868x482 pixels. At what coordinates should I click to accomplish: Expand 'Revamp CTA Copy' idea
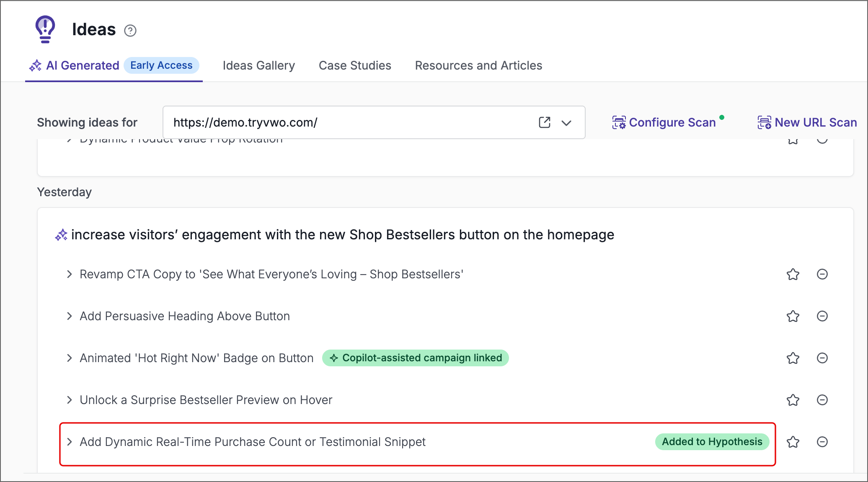[70, 274]
